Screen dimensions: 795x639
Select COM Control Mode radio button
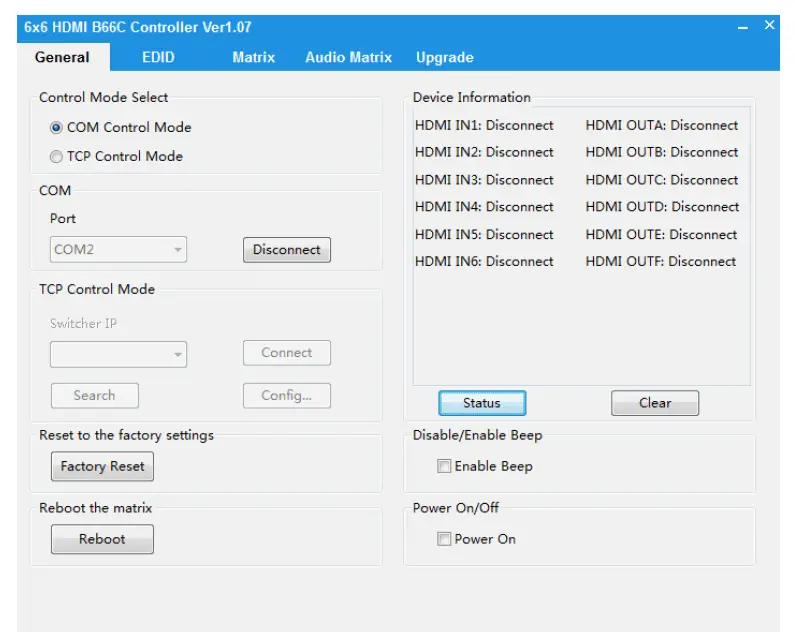pos(56,127)
